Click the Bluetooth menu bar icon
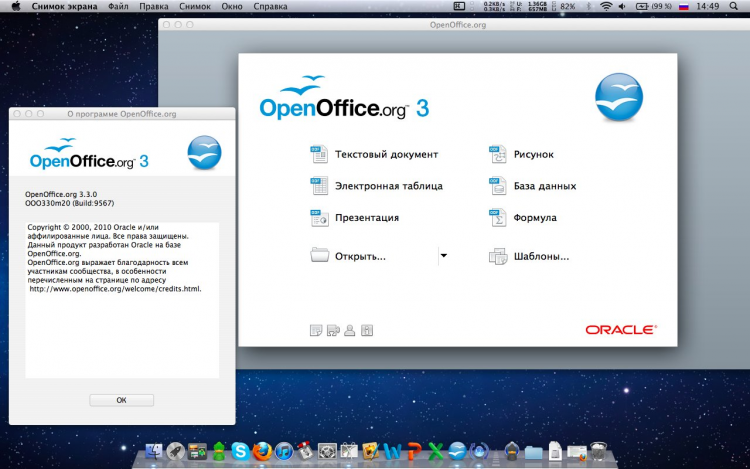 pos(589,6)
